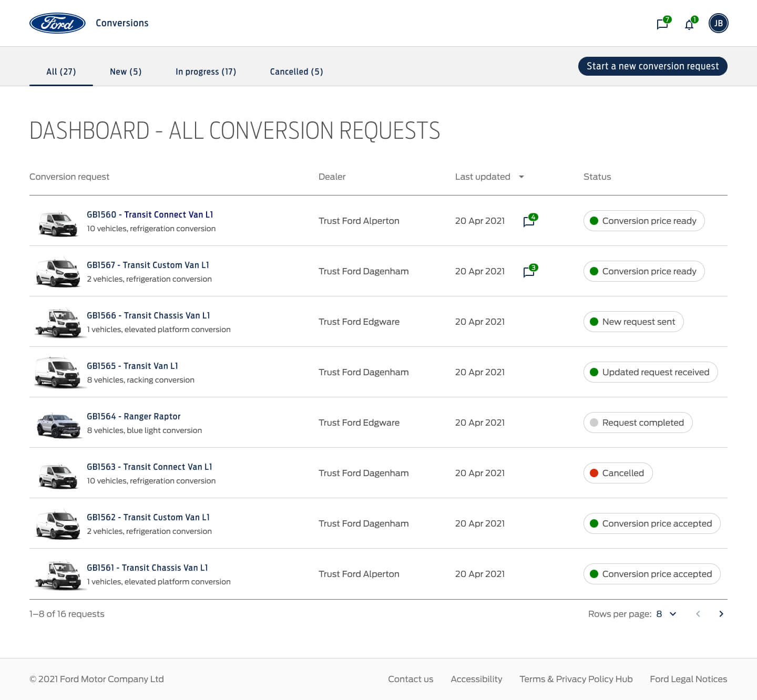Open GB1564 - Ranger Raptor request

point(134,416)
